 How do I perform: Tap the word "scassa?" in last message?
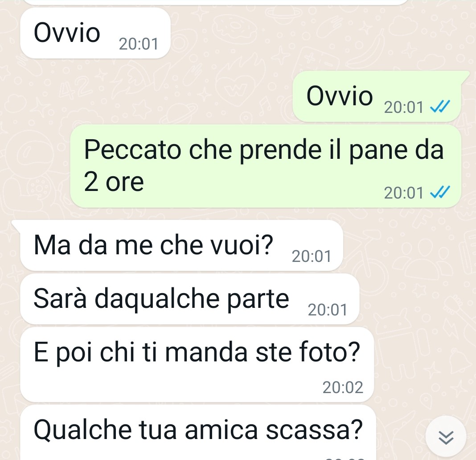point(314,430)
